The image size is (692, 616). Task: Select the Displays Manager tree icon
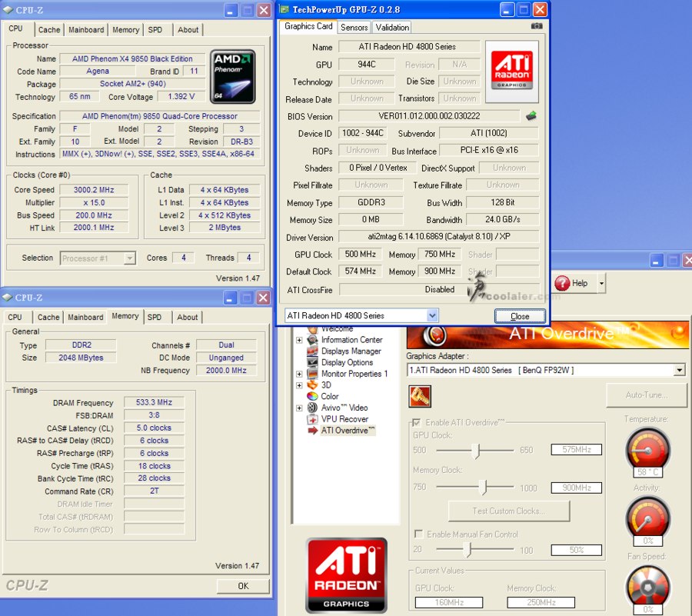[x=312, y=351]
